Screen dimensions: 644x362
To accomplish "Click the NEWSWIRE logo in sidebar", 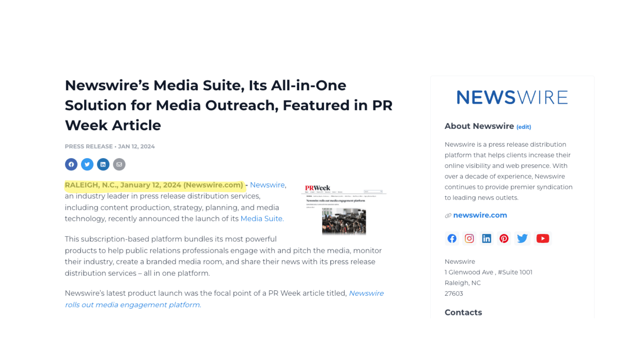I will [x=512, y=97].
